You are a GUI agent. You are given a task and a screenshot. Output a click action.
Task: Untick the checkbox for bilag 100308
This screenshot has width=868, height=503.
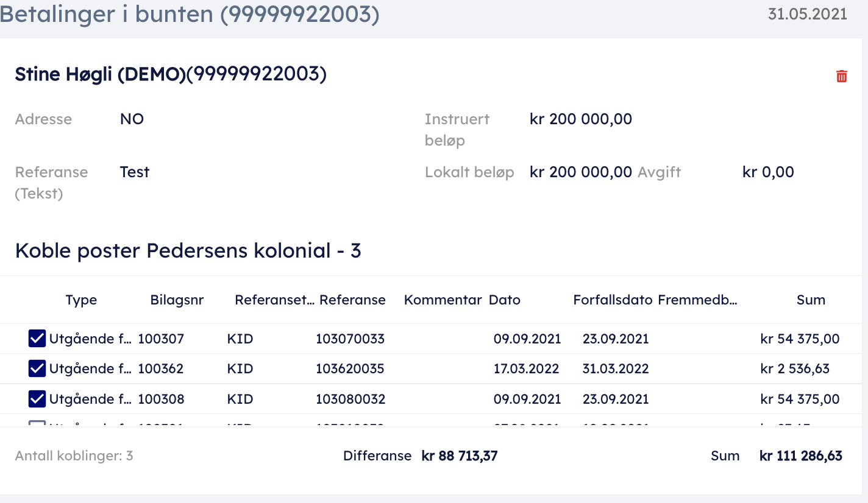(37, 399)
